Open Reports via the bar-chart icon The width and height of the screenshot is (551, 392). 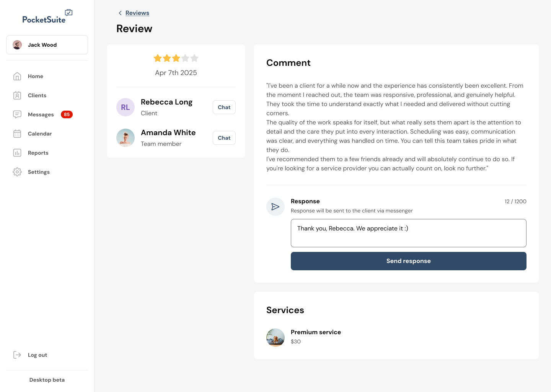click(17, 153)
